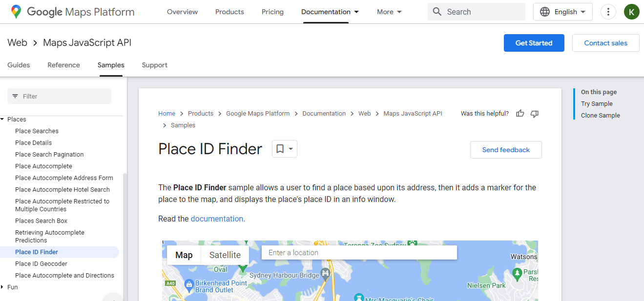Switch to the Samples tab
The image size is (644, 301).
(111, 65)
